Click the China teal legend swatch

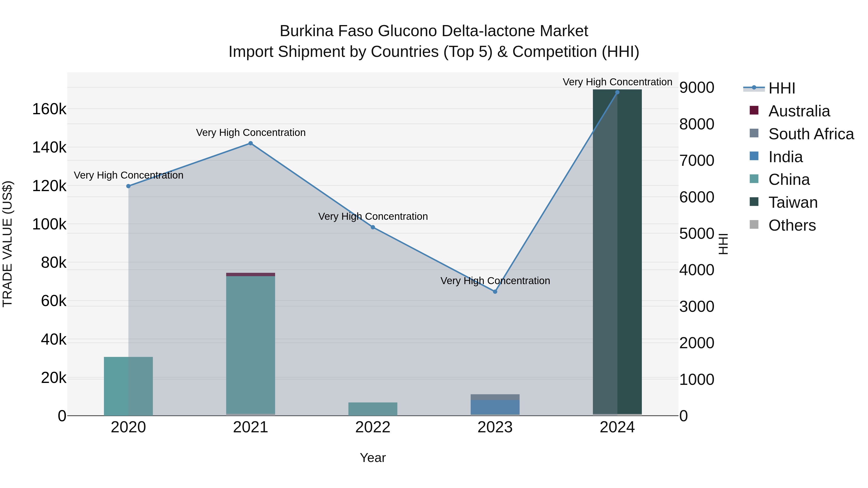[754, 179]
